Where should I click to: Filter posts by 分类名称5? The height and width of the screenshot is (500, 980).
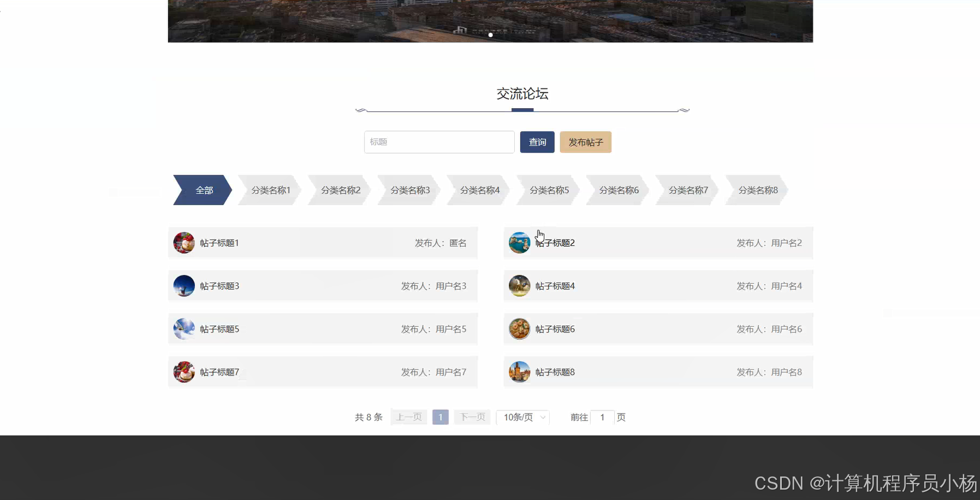coord(549,190)
